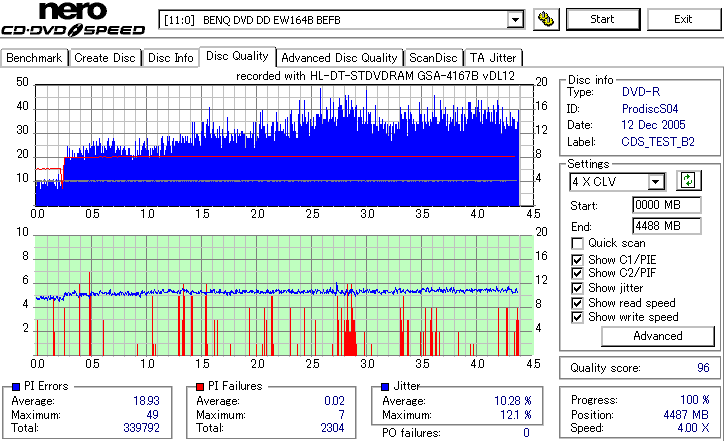
Task: Click the green refresh speeds icon
Action: point(688,180)
